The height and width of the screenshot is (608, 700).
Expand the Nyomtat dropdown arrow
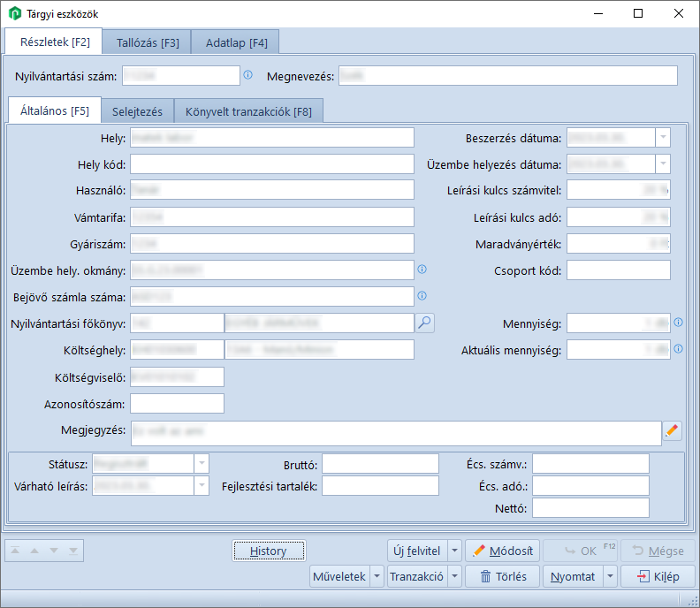click(611, 576)
